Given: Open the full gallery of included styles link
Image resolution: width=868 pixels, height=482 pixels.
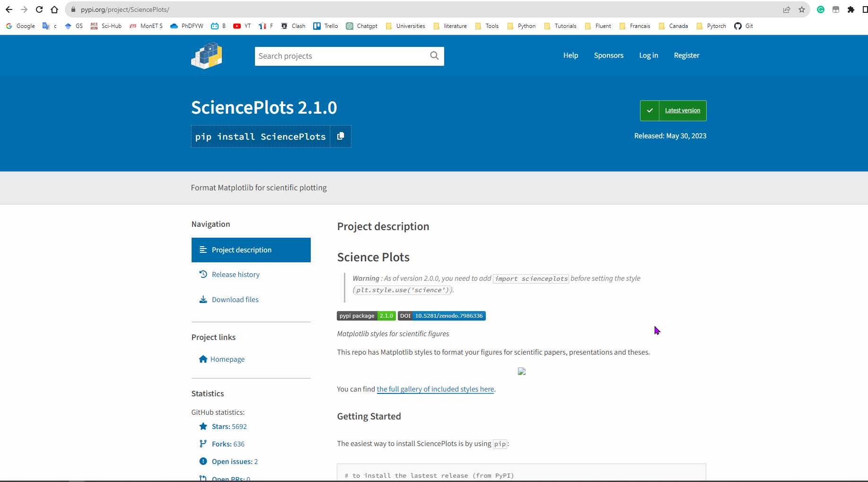Looking at the screenshot, I should click(435, 389).
